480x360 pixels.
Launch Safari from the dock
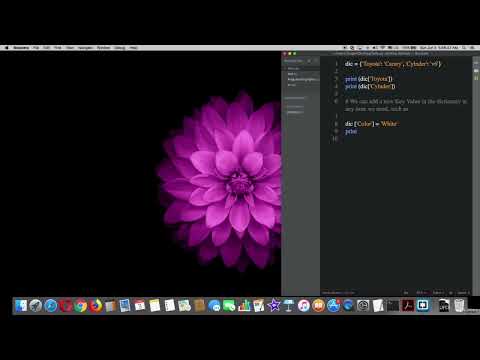51,305
